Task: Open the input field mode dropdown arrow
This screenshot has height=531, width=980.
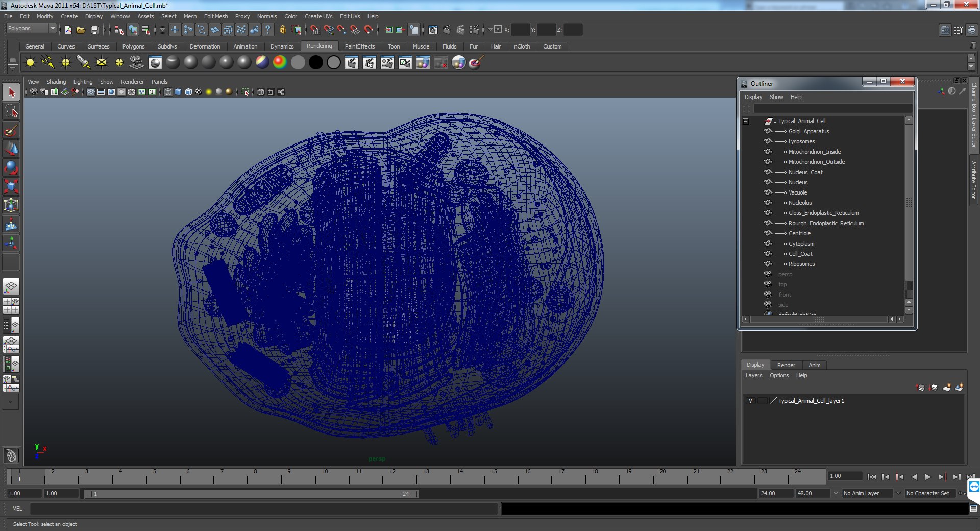Action: point(489,29)
